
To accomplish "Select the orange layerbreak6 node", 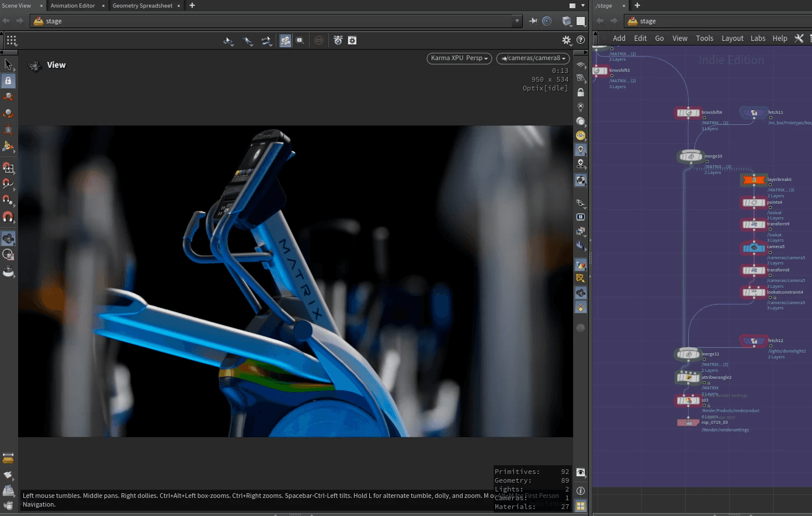I will (x=754, y=180).
